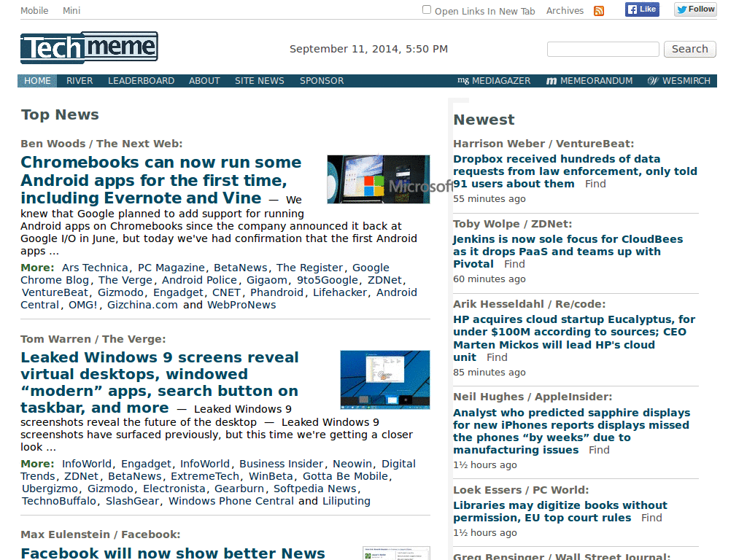Open the Chromebook story thumbnail image

pos(379,179)
